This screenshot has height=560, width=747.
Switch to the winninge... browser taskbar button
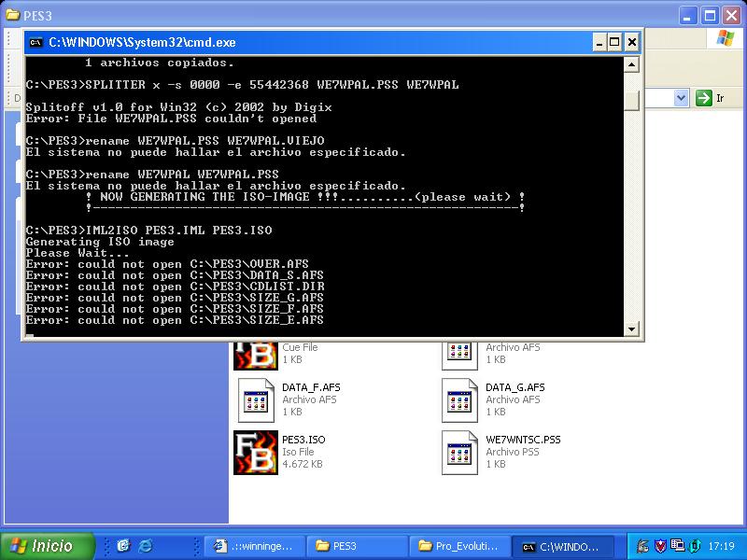coord(252,546)
